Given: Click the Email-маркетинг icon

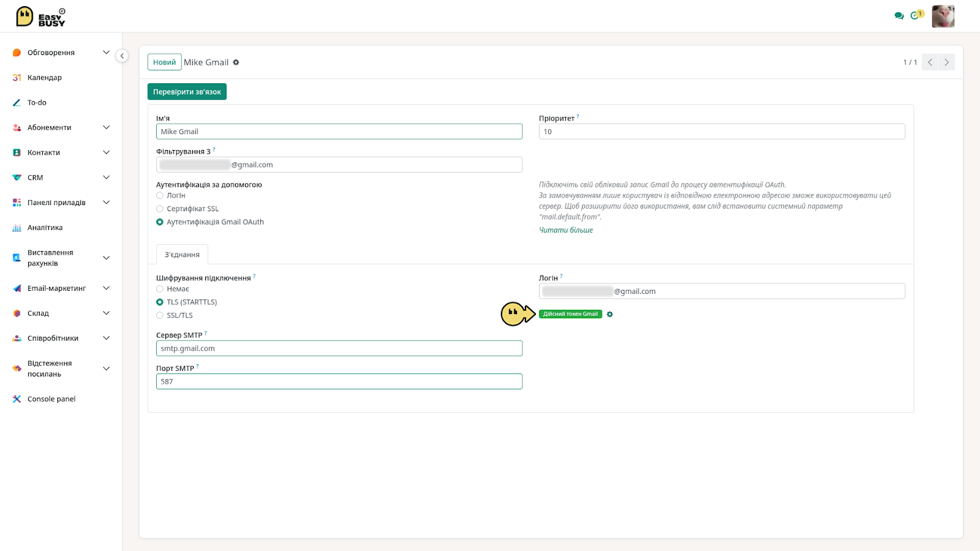Looking at the screenshot, I should 17,288.
